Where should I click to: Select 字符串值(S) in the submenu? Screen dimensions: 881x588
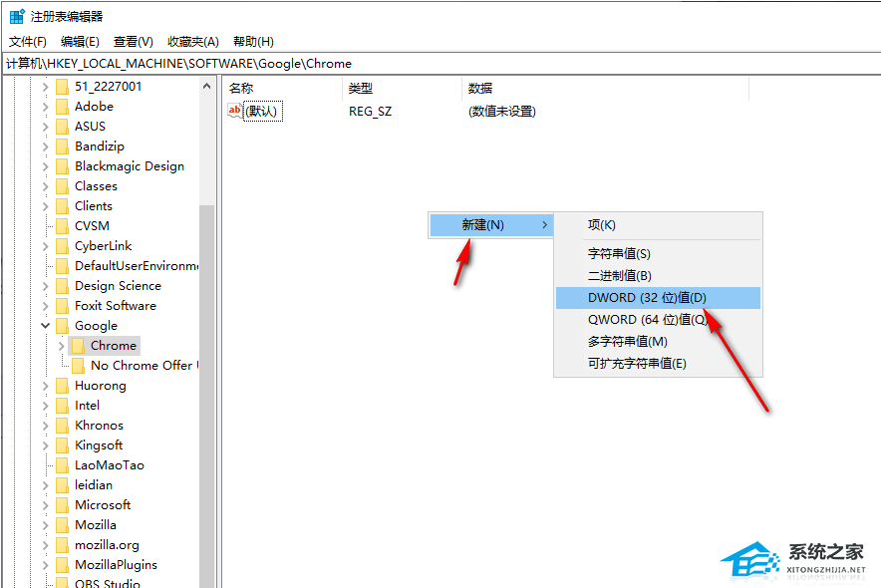coord(658,254)
